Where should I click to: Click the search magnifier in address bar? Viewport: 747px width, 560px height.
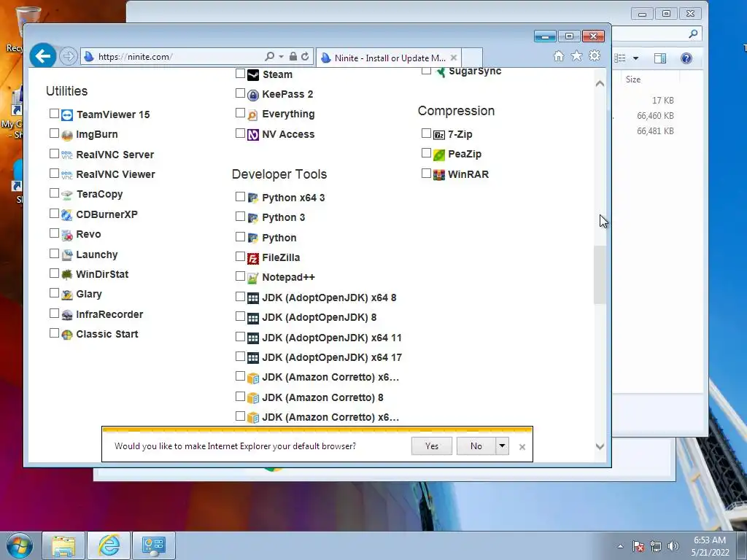pyautogui.click(x=269, y=57)
